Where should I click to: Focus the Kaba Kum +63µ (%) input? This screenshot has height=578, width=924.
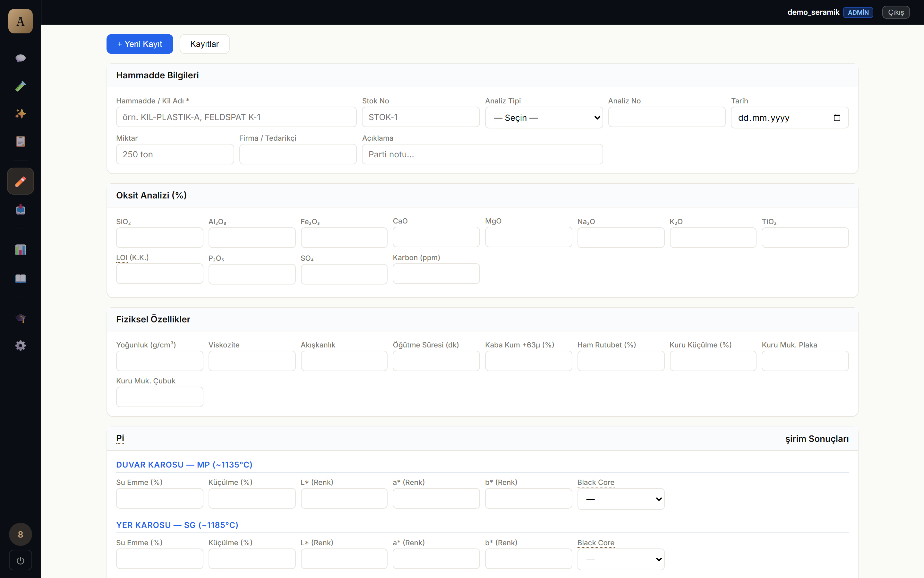click(x=528, y=361)
